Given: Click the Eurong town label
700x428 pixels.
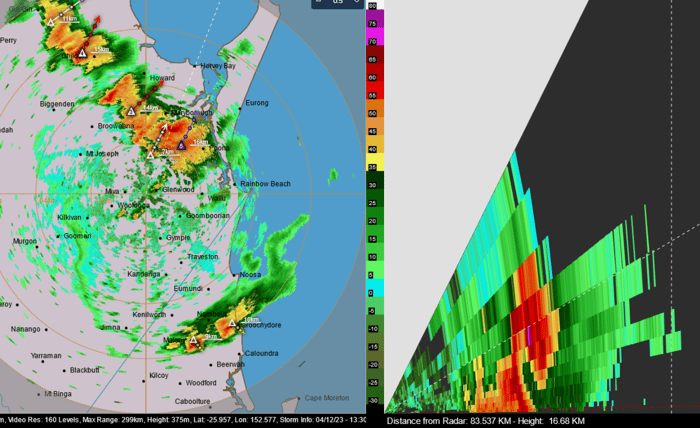Looking at the screenshot, I should click(257, 103).
